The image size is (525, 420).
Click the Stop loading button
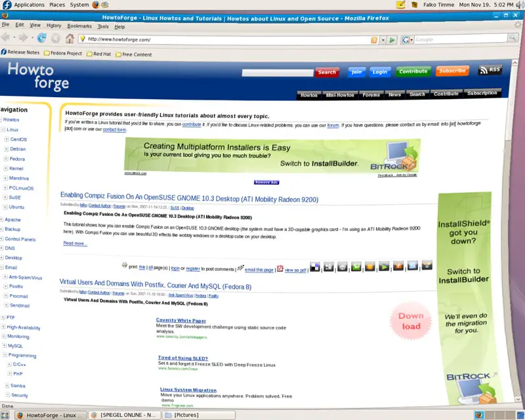point(56,39)
